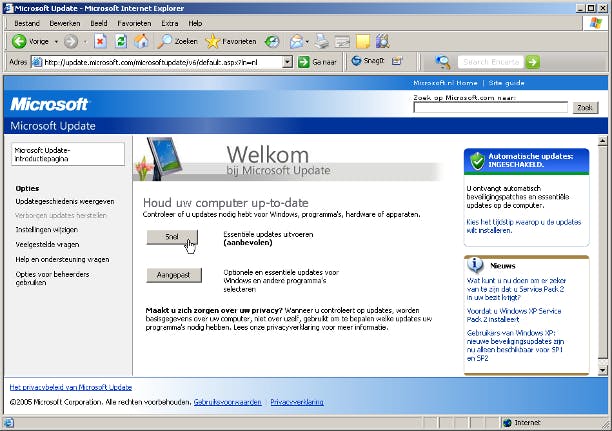The image size is (612, 431).
Task: Open the Bestand menu
Action: pos(27,23)
